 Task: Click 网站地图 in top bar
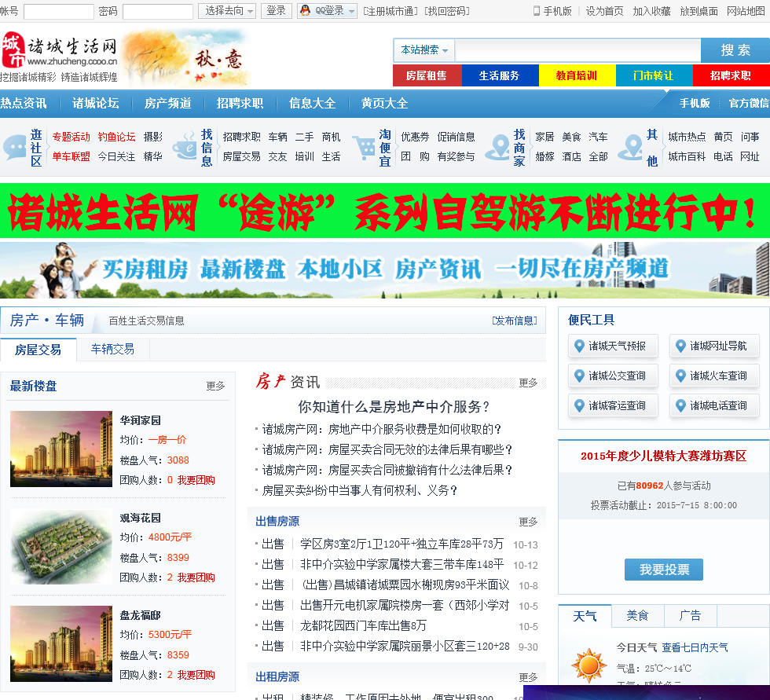746,11
